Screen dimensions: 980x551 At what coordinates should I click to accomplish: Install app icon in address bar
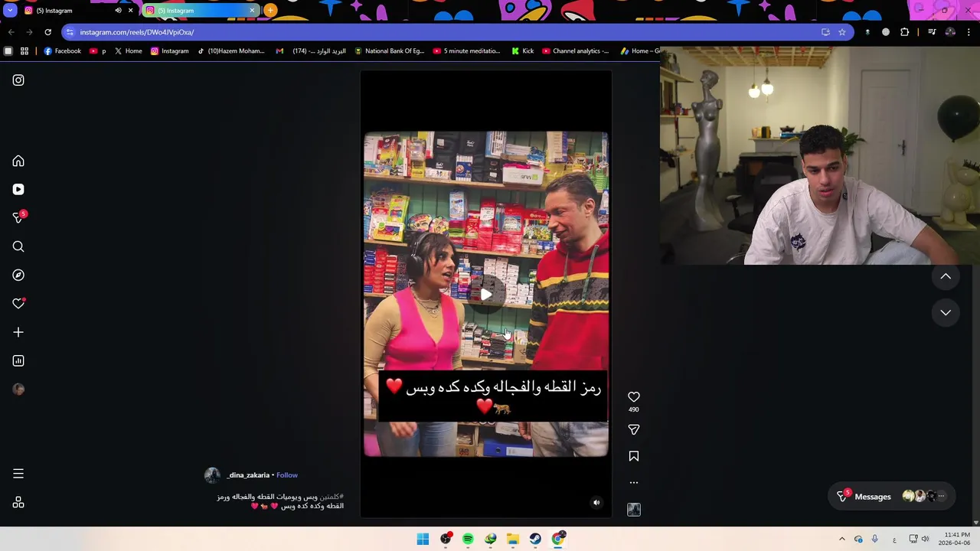[825, 32]
